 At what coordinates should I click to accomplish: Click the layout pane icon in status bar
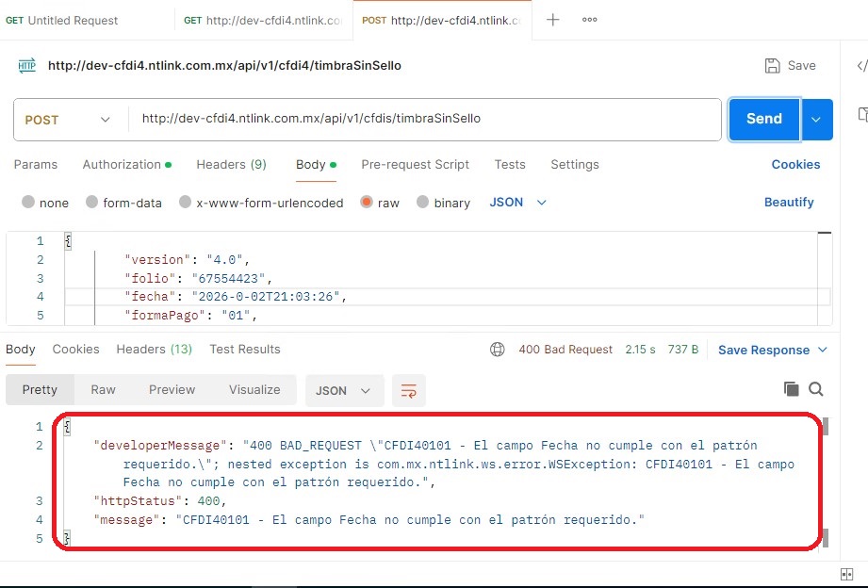[846, 574]
